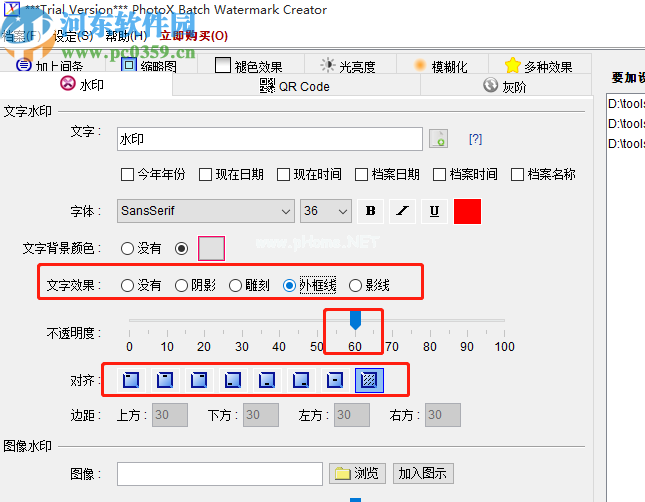Select the tiled fill alignment icon
The height and width of the screenshot is (502, 645).
[x=369, y=380]
